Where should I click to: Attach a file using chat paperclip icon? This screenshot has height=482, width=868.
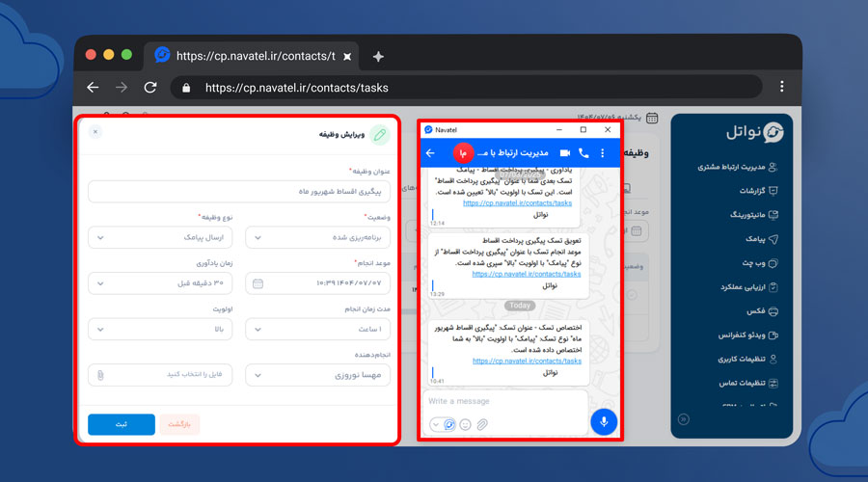coord(482,424)
